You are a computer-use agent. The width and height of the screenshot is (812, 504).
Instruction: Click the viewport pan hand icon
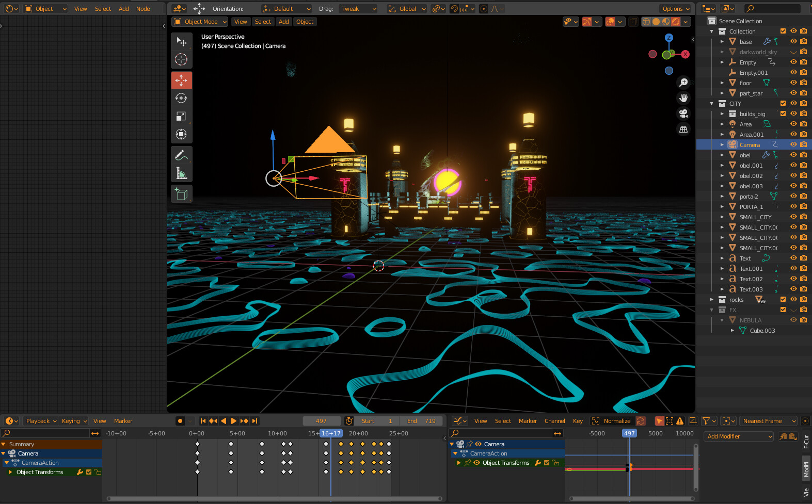[683, 98]
